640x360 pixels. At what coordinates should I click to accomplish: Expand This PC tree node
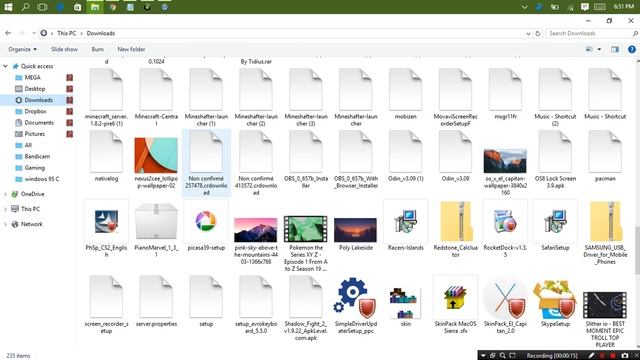click(x=5, y=209)
